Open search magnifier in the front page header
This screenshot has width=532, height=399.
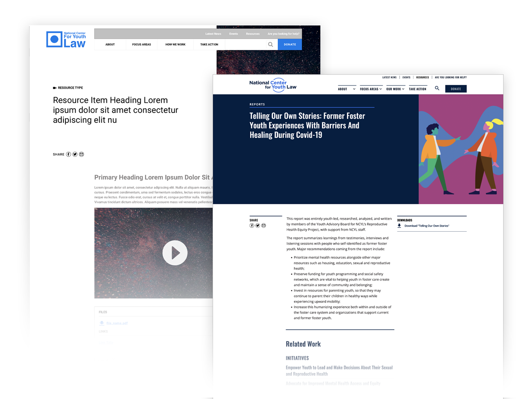pos(437,88)
